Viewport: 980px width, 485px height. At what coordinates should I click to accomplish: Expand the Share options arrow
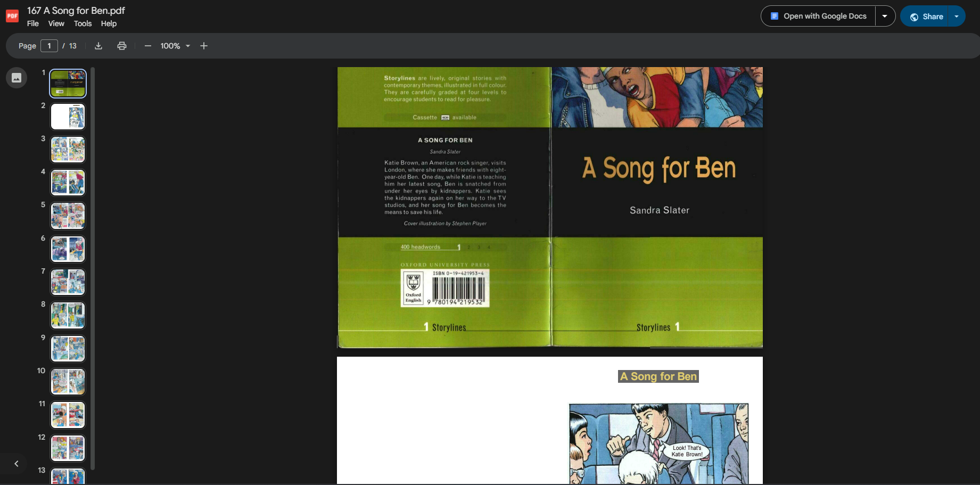pyautogui.click(x=957, y=17)
